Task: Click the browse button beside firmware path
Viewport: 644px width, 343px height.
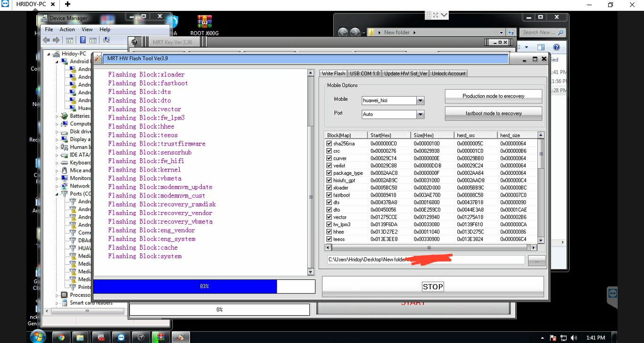Action: tap(537, 260)
